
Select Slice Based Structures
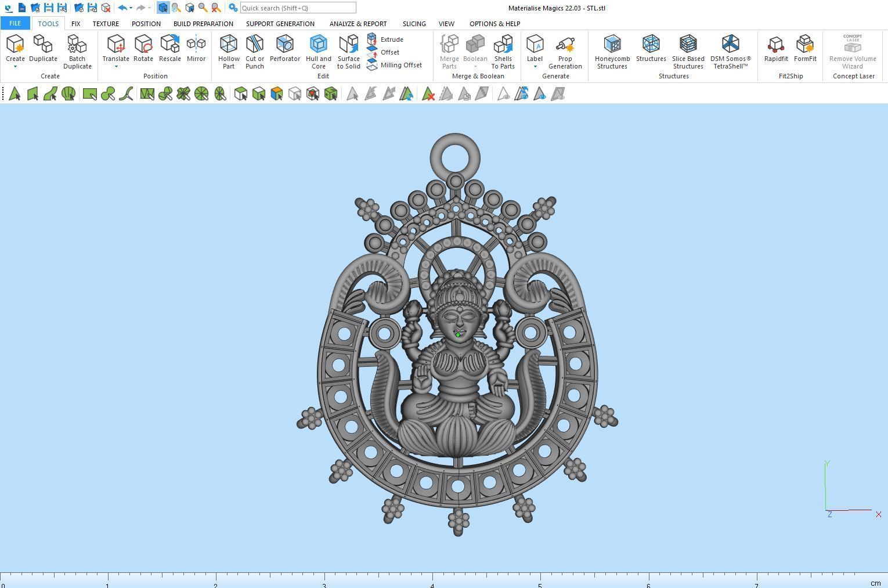tap(688, 51)
